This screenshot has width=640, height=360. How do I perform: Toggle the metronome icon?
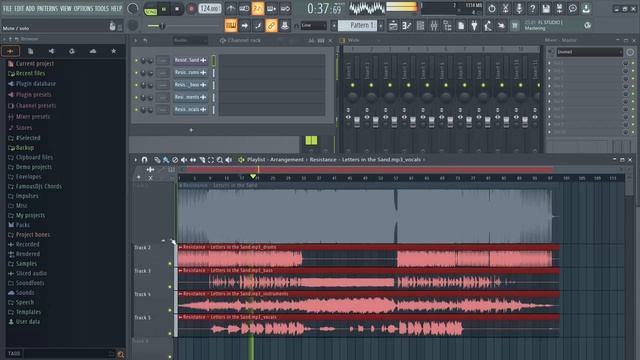pyautogui.click(x=231, y=9)
